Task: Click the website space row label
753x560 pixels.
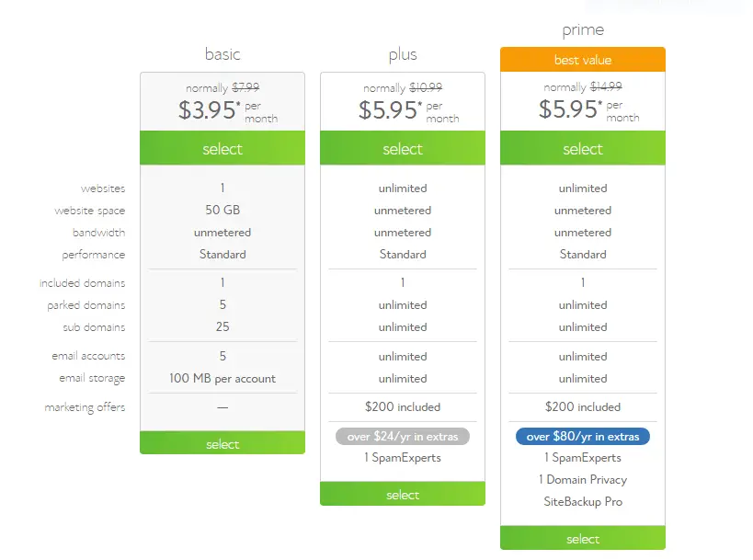Action: (x=90, y=211)
